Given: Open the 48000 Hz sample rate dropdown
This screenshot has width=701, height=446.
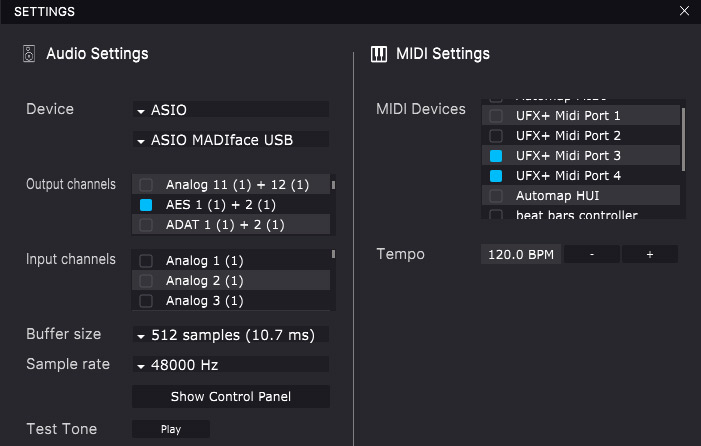Looking at the screenshot, I should pyautogui.click(x=230, y=365).
